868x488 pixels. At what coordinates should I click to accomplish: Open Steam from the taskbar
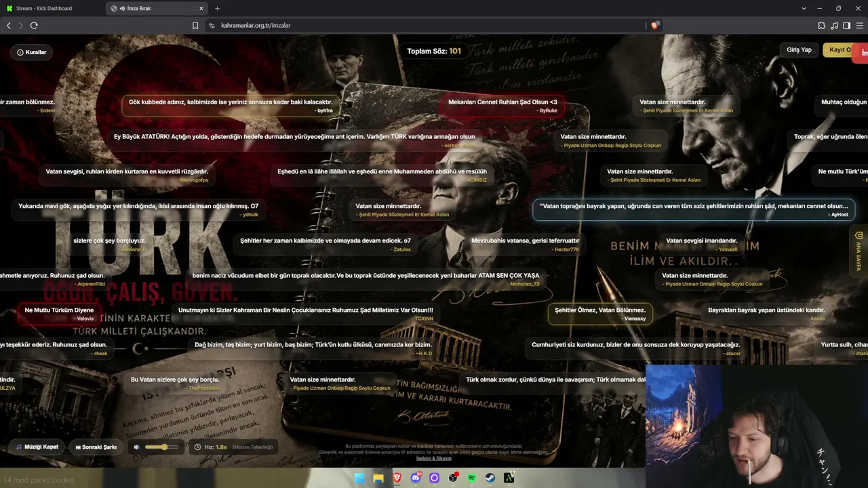point(490,478)
